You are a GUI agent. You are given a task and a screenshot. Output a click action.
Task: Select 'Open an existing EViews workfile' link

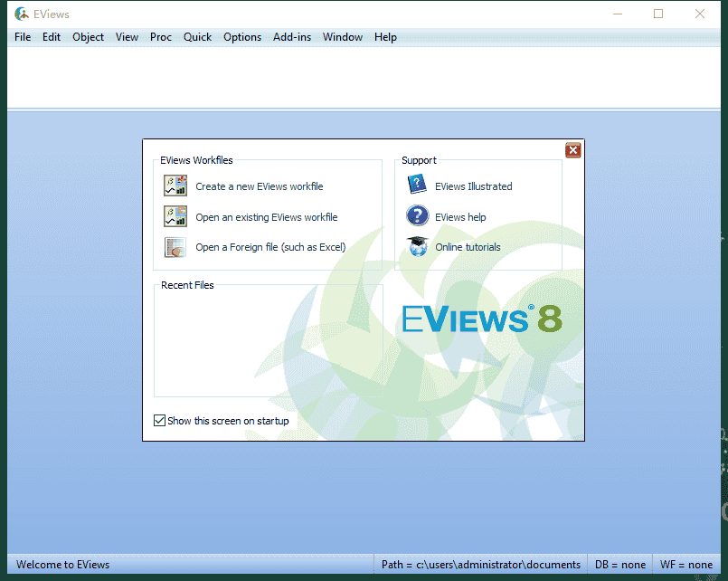coord(266,217)
